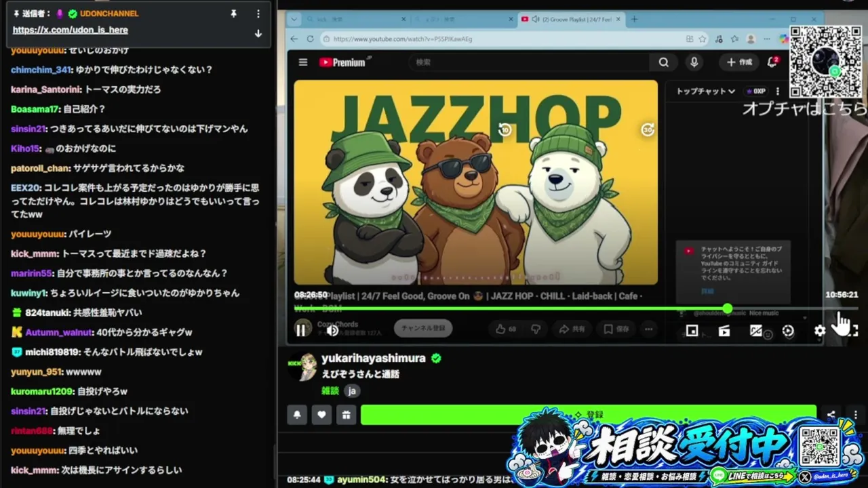Open pinned message options menu
This screenshot has height=488, width=868.
[258, 14]
